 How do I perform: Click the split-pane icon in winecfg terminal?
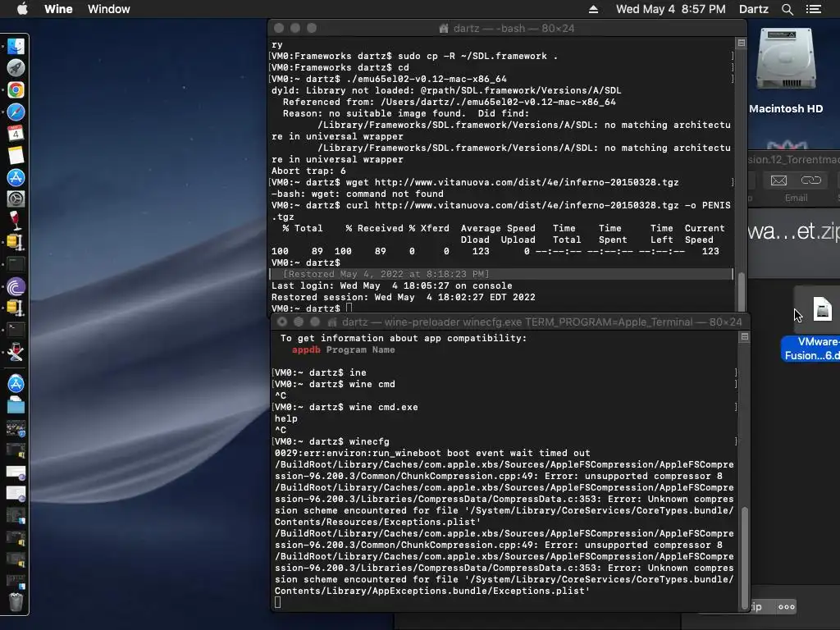745,336
